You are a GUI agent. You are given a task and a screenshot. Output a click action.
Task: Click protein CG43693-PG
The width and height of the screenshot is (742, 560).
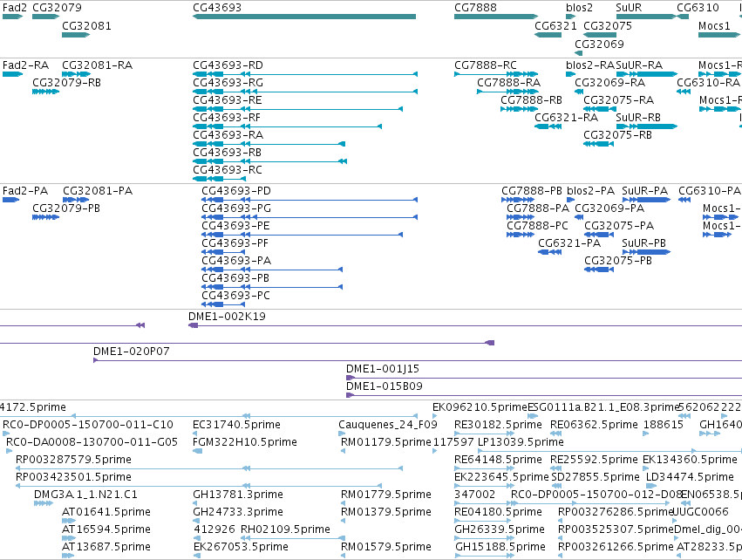tap(310, 217)
